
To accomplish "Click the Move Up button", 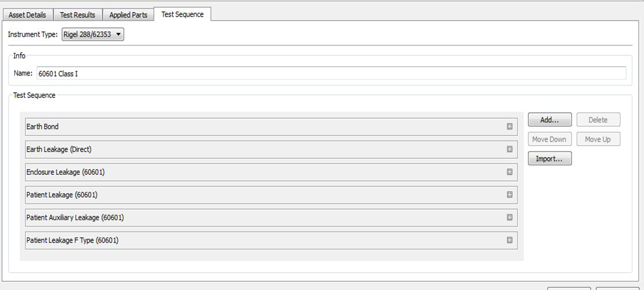I will click(x=598, y=139).
